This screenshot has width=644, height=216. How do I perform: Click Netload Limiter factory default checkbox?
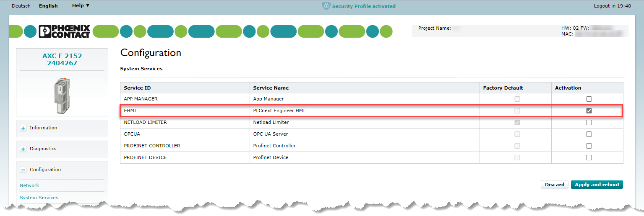517,123
